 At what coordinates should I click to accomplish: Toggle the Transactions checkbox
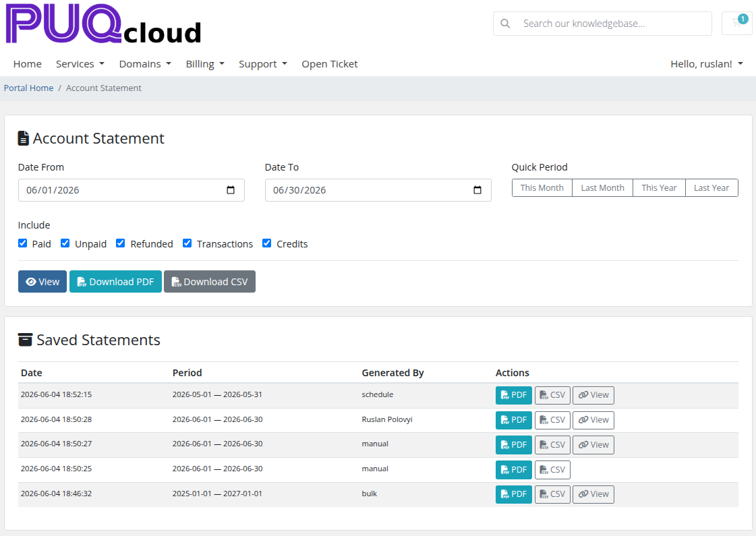(187, 243)
